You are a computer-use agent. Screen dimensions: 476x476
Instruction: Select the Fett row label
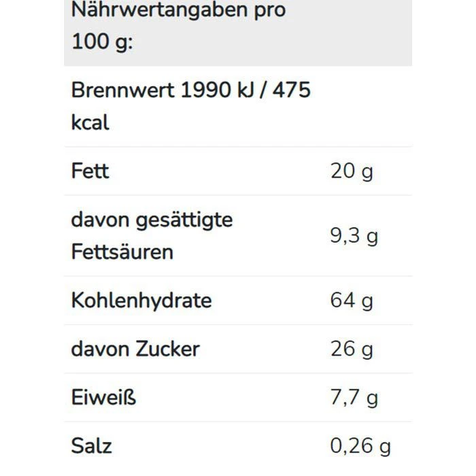(x=90, y=171)
